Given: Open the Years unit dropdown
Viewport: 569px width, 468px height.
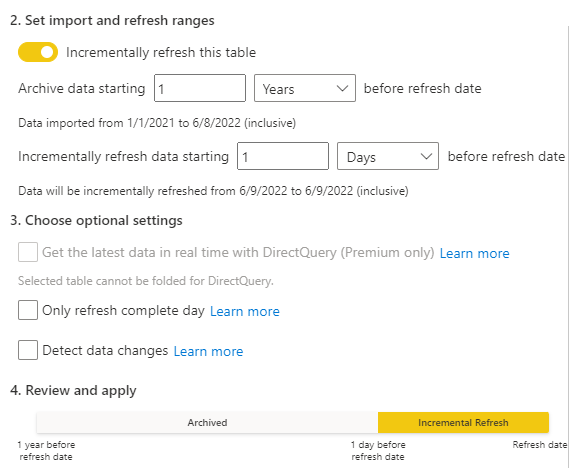Looking at the screenshot, I should click(305, 88).
